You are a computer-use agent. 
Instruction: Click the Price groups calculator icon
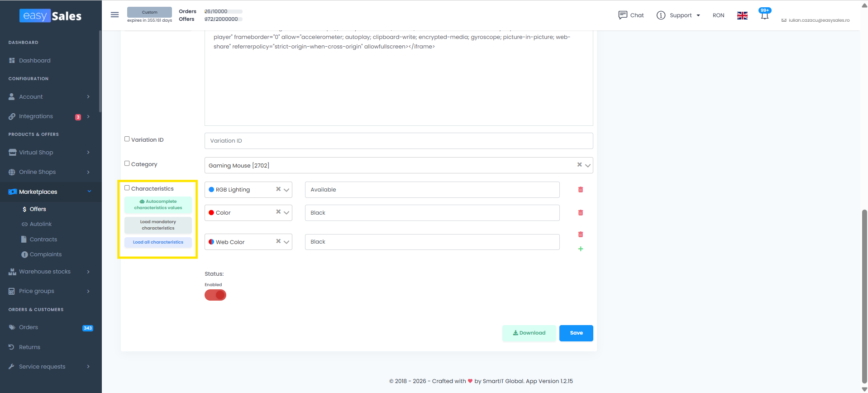12,291
